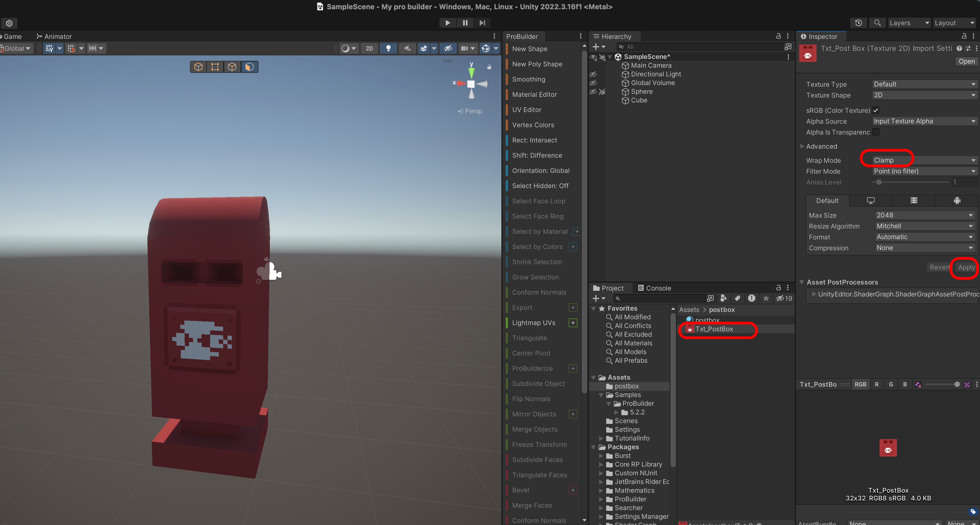Screen dimensions: 980x525
Task: Lock the Inspector panel
Action: click(964, 36)
